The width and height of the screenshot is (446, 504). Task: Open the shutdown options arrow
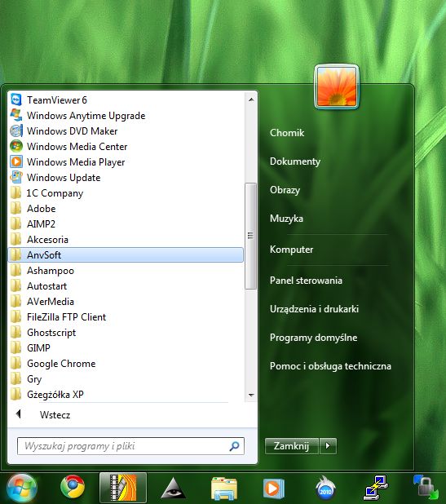pyautogui.click(x=328, y=446)
